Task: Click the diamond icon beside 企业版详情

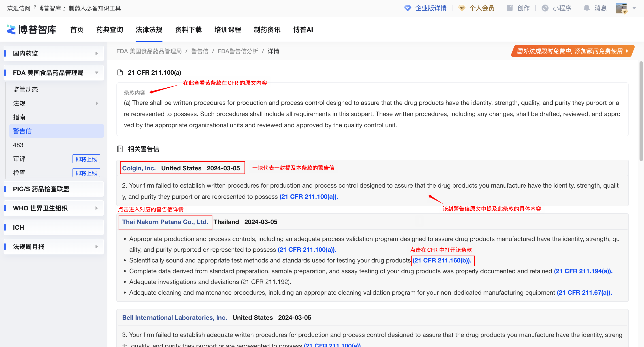Action: click(x=407, y=8)
